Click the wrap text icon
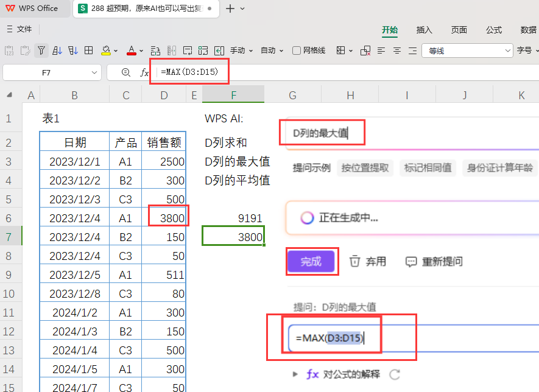The image size is (539, 392). tap(188, 51)
